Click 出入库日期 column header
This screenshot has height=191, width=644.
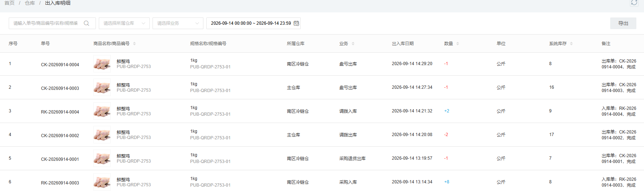pyautogui.click(x=403, y=44)
